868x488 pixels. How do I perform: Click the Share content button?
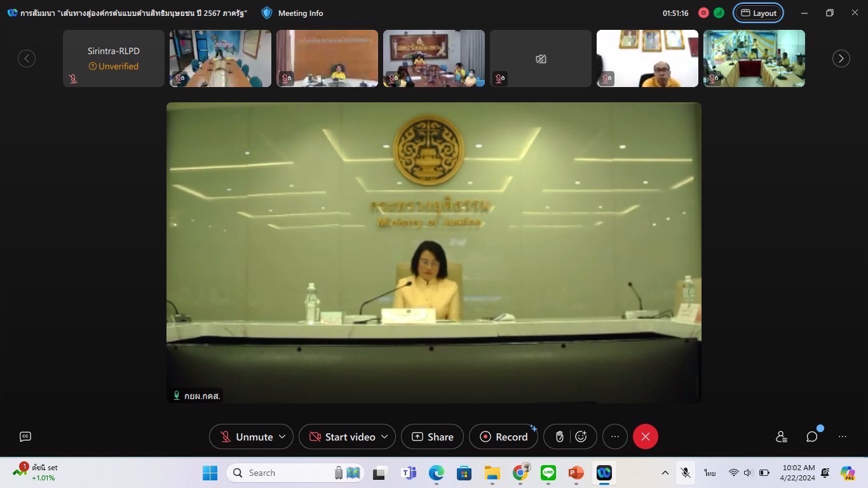[433, 437]
